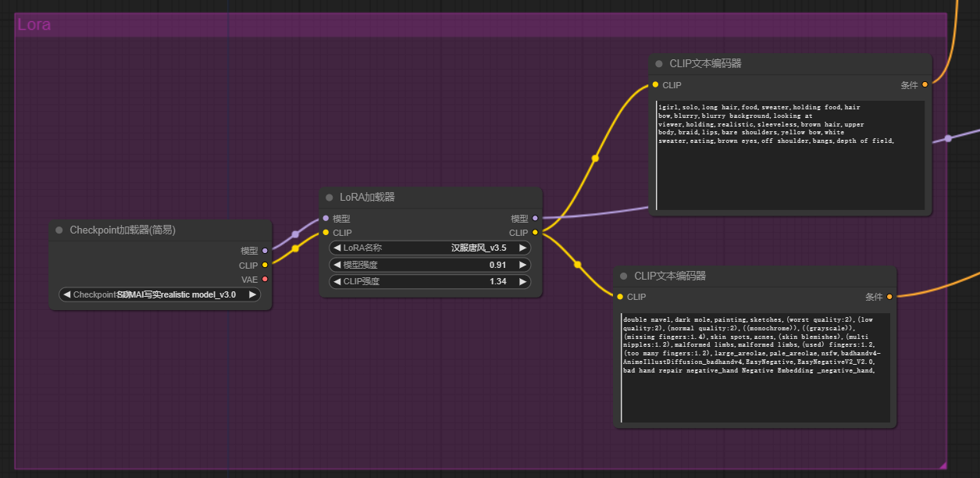Click the purple link dot right of the 1girl encoder
Image resolution: width=980 pixels, height=478 pixels.
coord(948,138)
